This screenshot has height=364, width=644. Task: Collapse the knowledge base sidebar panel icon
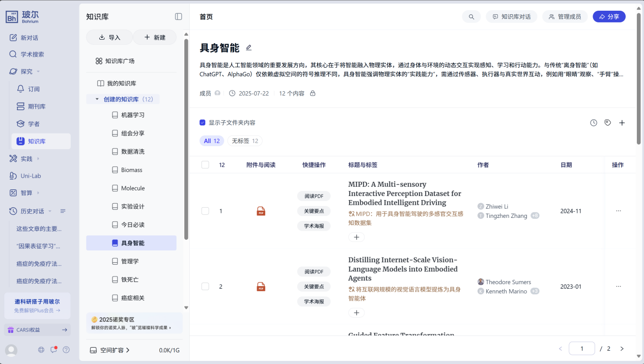[178, 17]
